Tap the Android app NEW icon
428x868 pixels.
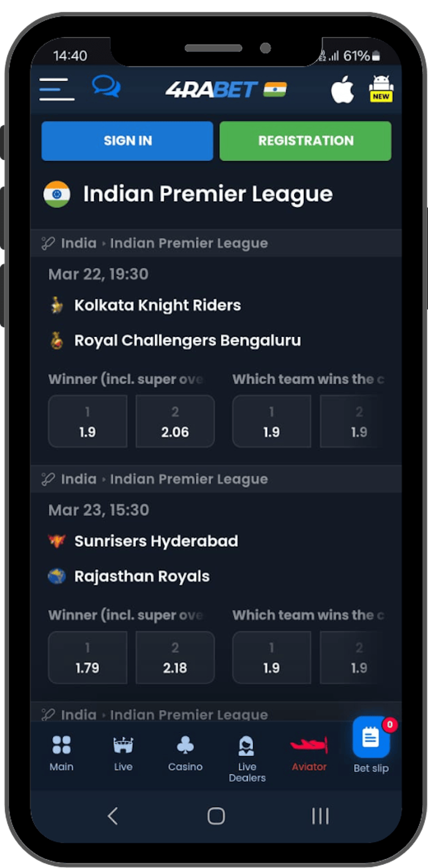pyautogui.click(x=381, y=89)
